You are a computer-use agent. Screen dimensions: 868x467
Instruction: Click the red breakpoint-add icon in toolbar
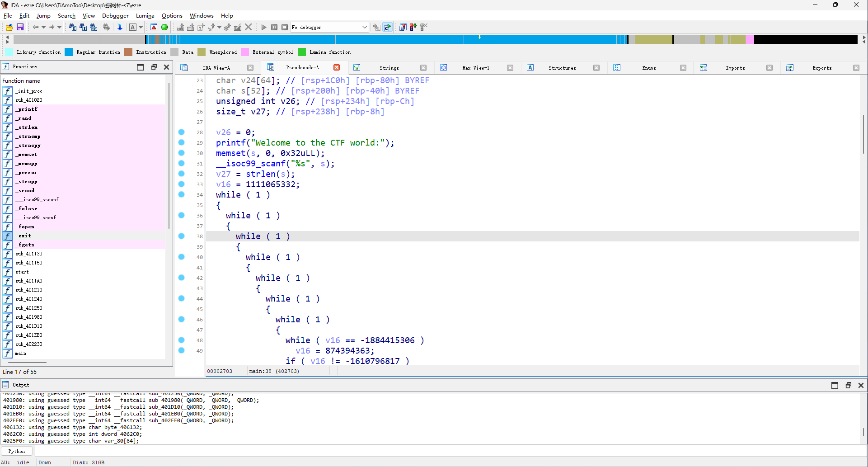(x=413, y=27)
